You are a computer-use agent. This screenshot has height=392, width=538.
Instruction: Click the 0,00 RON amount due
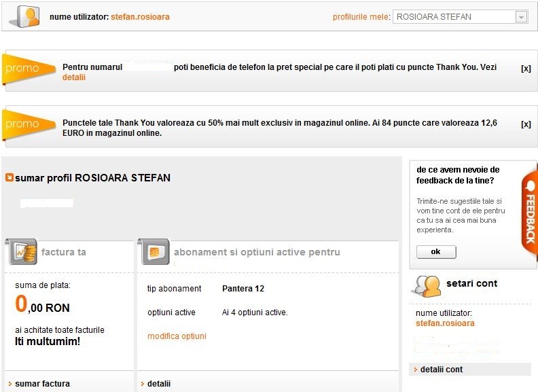coord(43,305)
